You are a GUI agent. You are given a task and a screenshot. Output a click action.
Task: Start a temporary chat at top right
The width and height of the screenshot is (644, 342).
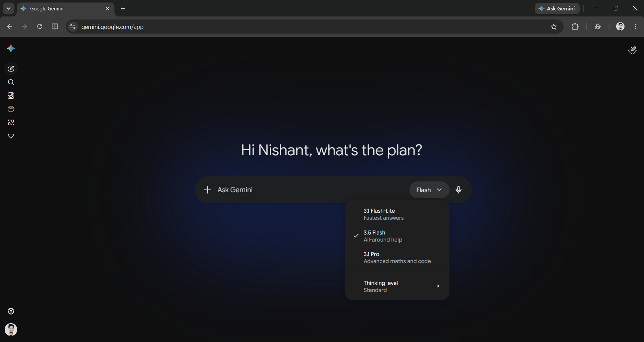pyautogui.click(x=632, y=50)
